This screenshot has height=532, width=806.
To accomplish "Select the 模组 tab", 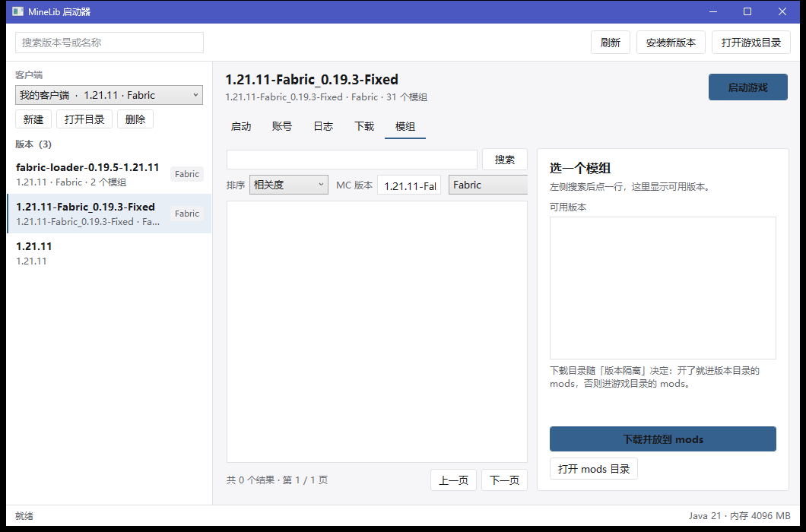I will (x=405, y=126).
